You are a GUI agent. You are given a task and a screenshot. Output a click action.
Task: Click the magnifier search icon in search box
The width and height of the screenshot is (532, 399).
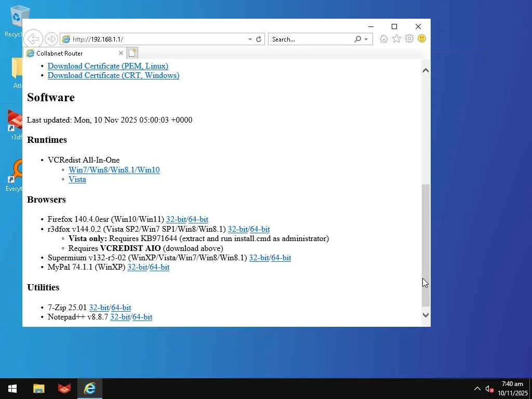[357, 39]
